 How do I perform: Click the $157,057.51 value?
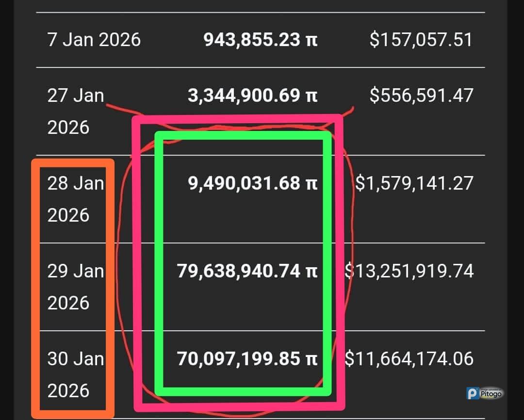click(x=421, y=40)
